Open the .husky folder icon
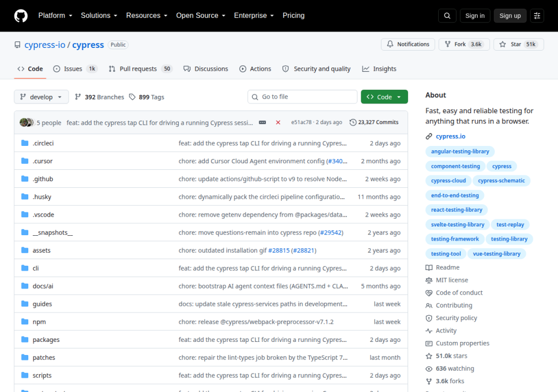The height and width of the screenshot is (392, 558). pyautogui.click(x=25, y=197)
